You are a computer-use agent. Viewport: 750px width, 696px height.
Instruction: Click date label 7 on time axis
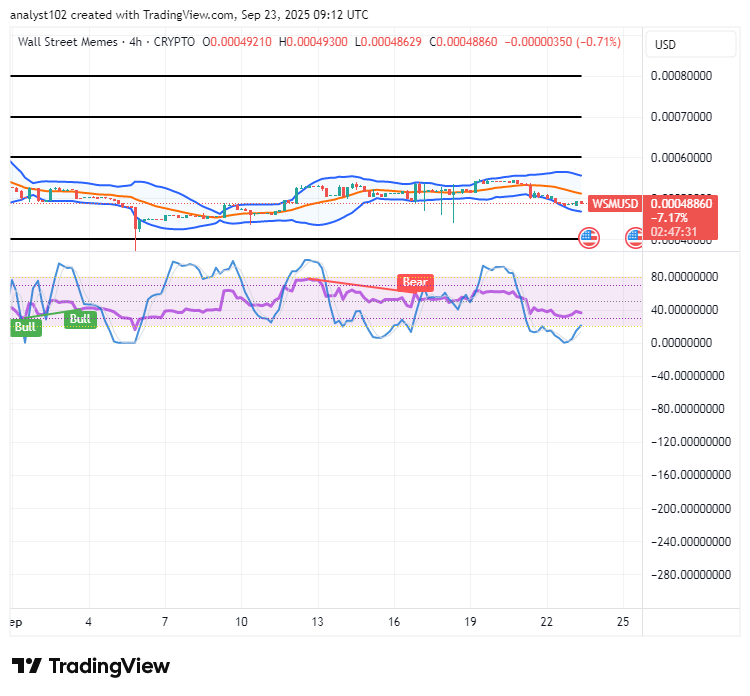pos(165,622)
